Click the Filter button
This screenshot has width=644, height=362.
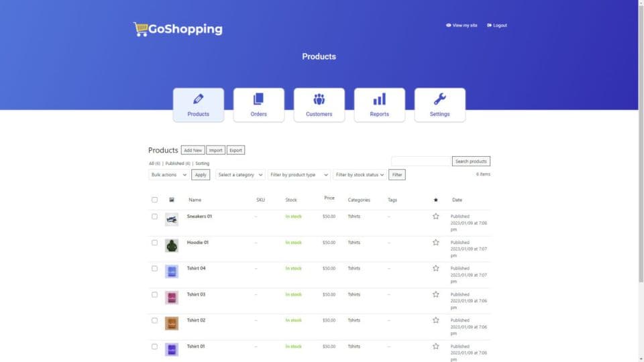point(397,175)
